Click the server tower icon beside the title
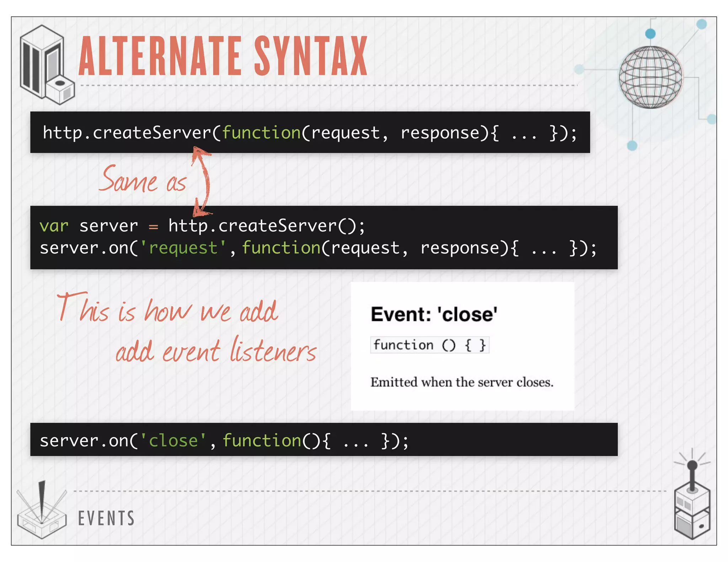This screenshot has height=562, width=728. [x=47, y=65]
